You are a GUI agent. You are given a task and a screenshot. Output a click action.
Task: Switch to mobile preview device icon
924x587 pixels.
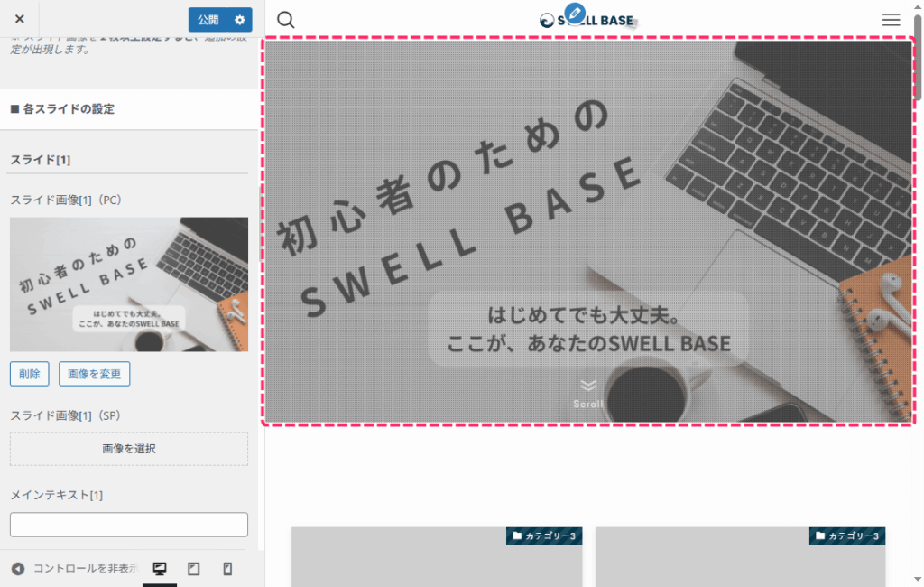(227, 569)
